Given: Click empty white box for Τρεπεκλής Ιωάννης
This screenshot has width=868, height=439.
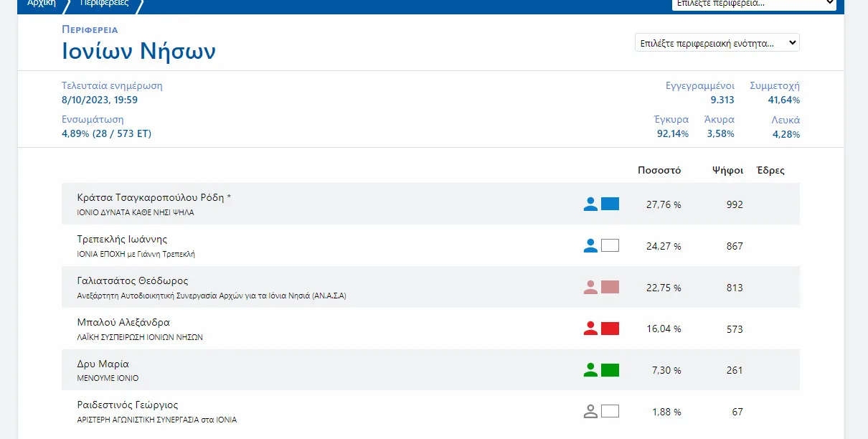Looking at the screenshot, I should (610, 245).
